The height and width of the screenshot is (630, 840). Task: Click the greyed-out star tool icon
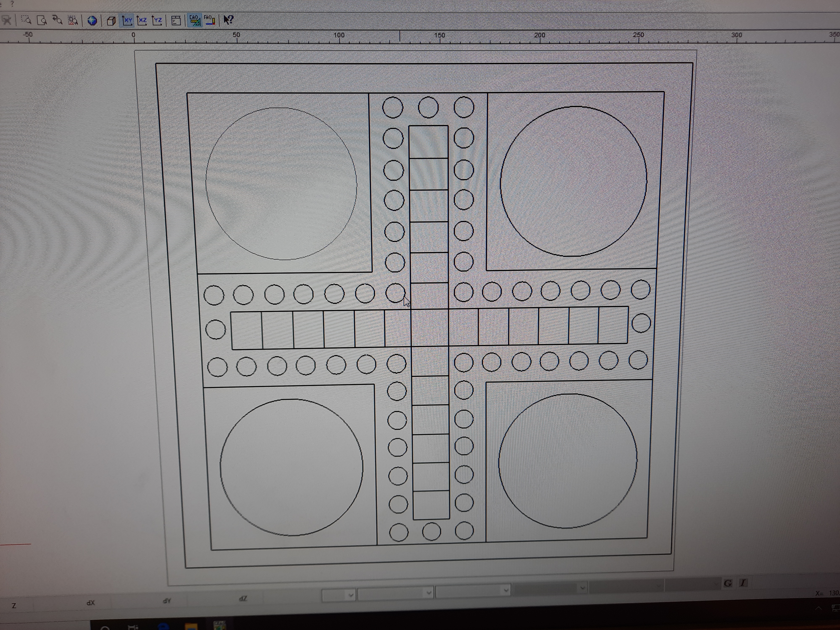click(6, 20)
